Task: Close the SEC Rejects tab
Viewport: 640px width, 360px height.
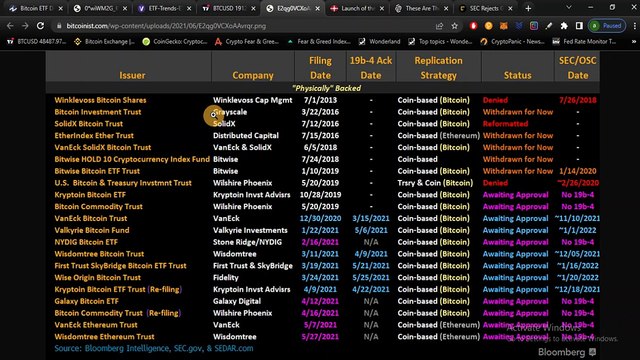Action: (510, 8)
